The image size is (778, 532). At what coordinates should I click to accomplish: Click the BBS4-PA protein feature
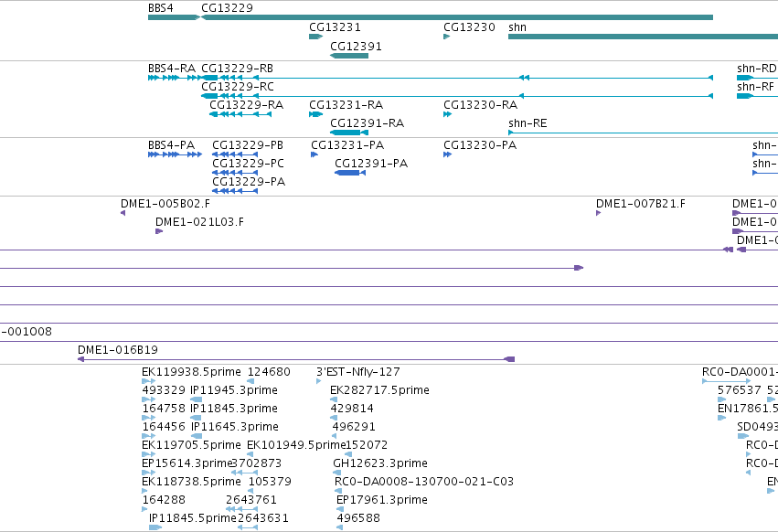coord(176,154)
